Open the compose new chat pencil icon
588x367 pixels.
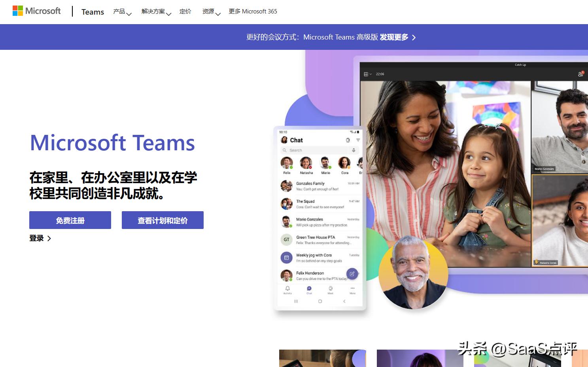click(x=352, y=274)
